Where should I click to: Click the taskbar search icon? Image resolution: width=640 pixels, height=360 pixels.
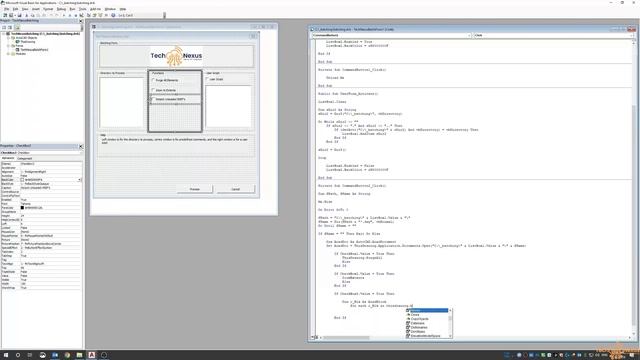click(18, 355)
